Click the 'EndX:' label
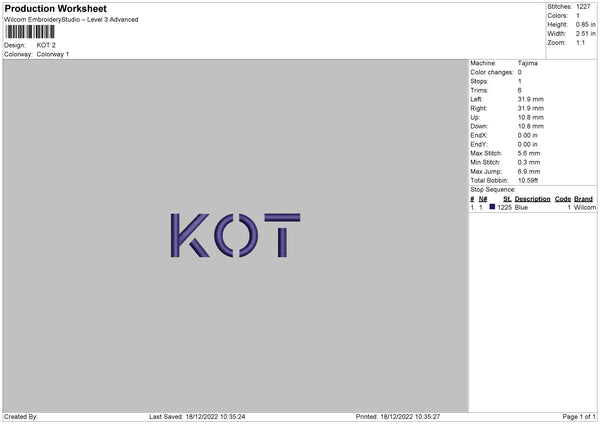Screen dimensions: 600x424 click(x=479, y=135)
